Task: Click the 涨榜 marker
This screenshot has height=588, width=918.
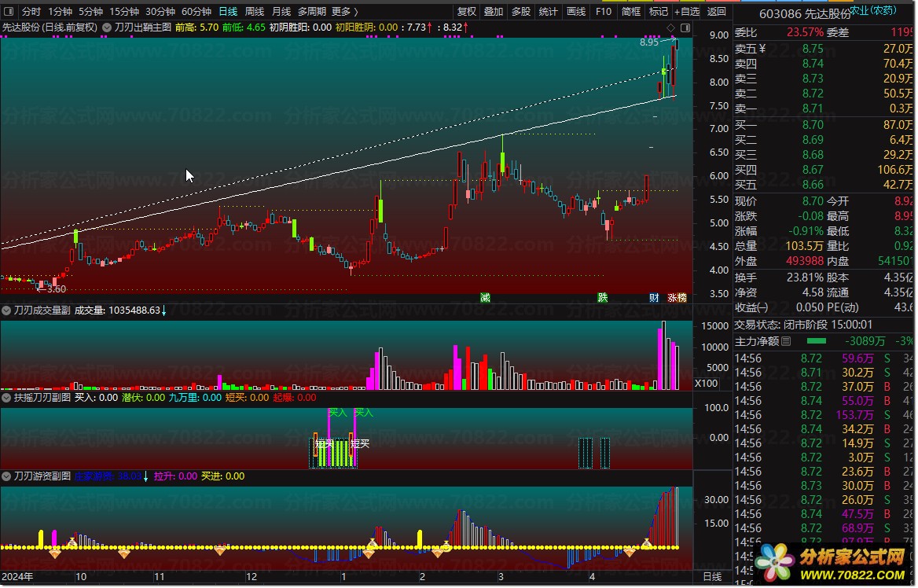Action: tap(677, 297)
